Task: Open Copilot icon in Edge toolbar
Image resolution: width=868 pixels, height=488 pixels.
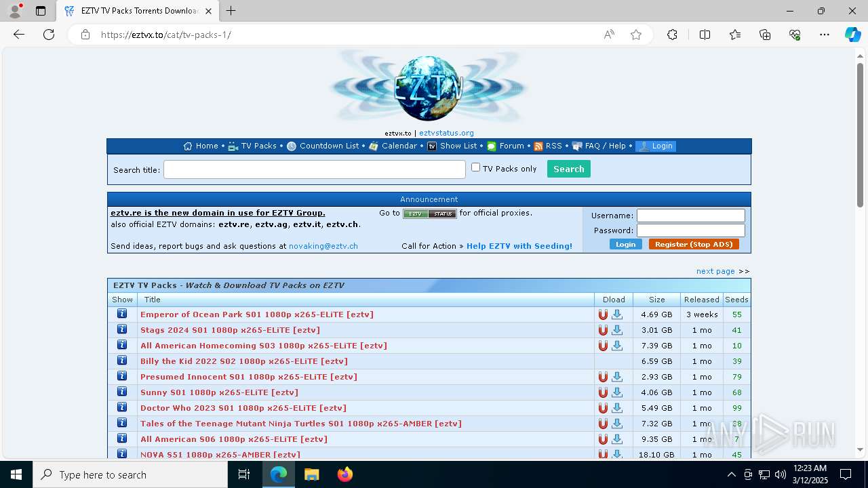Action: [x=852, y=35]
